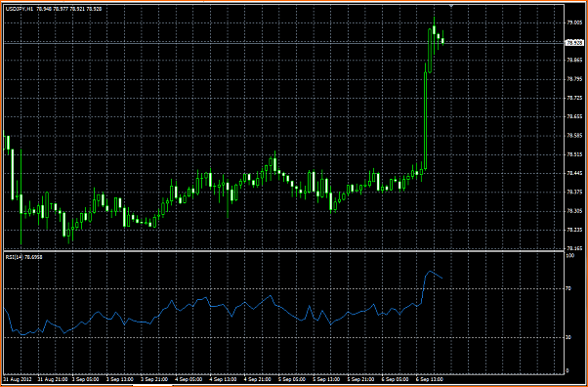
Task: Click the 6 Sep 13:00 time label
Action: pos(430,379)
